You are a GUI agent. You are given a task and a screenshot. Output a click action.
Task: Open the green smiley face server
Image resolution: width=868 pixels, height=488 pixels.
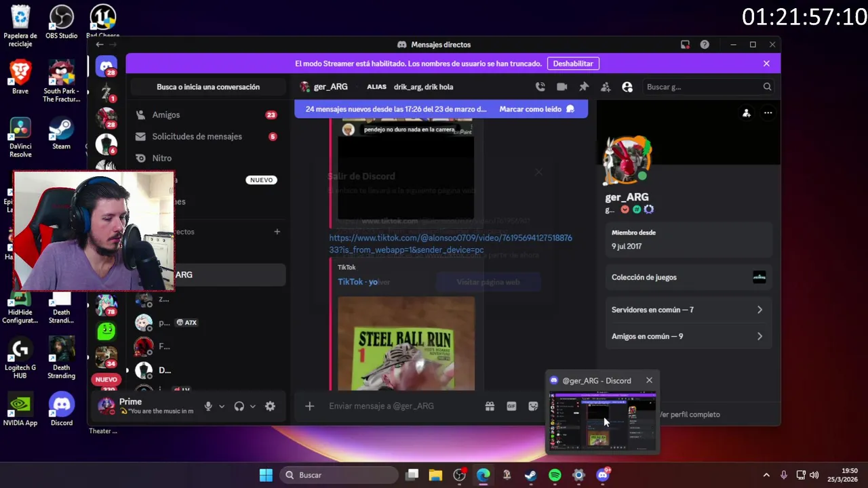click(106, 331)
